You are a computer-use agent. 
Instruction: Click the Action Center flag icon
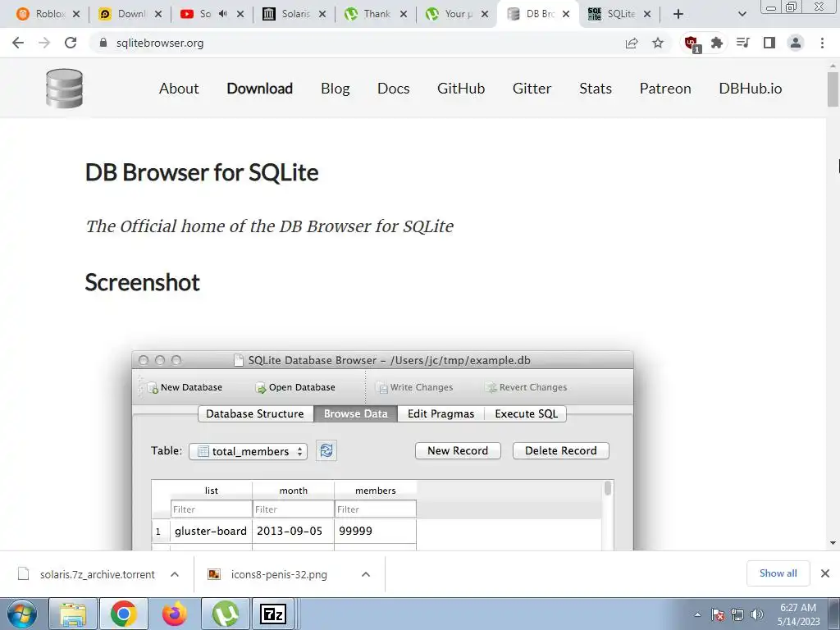click(x=718, y=614)
